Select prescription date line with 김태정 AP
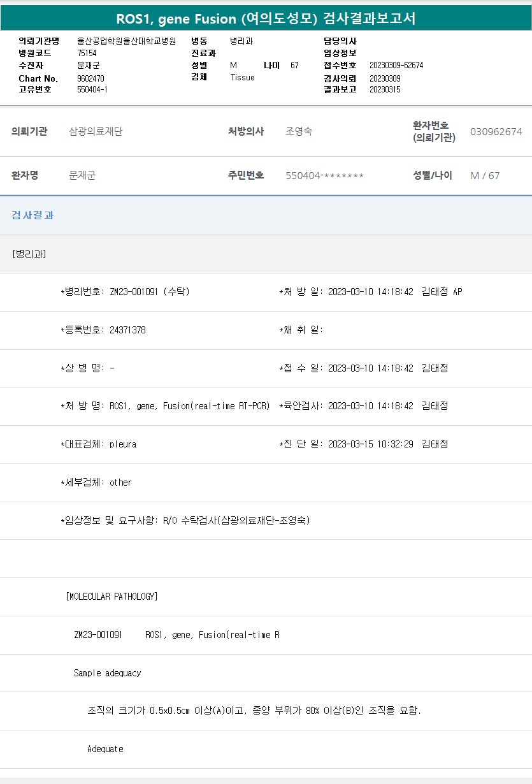 (x=371, y=292)
